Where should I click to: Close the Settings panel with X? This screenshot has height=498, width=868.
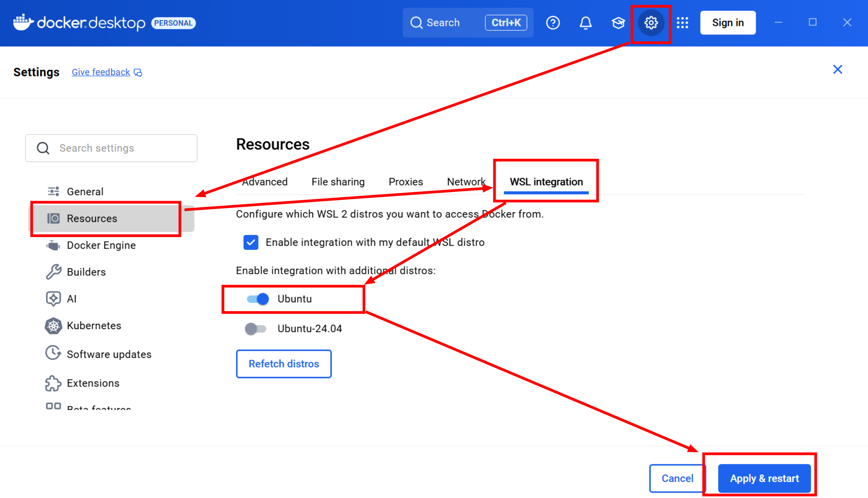click(838, 69)
